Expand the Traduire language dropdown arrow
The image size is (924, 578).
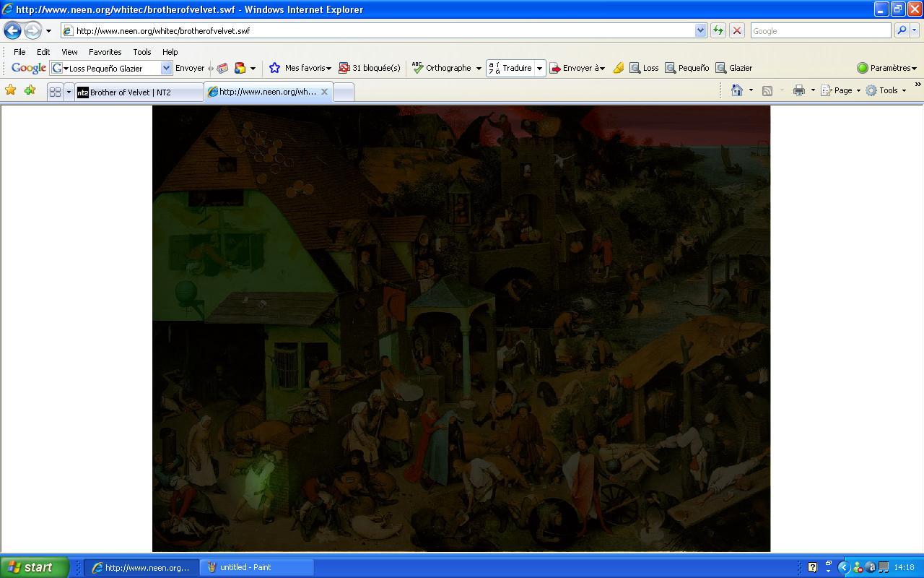539,69
